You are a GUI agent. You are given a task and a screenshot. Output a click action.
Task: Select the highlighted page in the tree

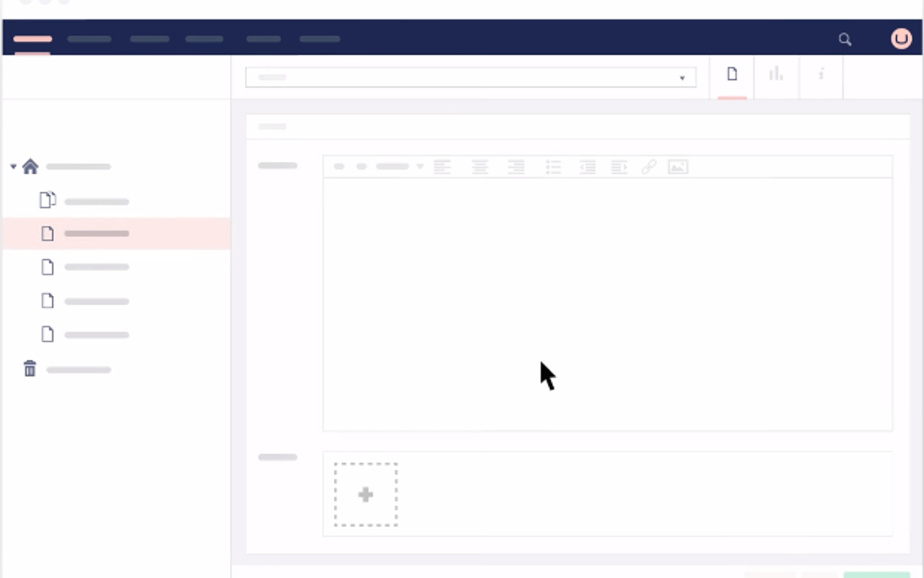[96, 234]
